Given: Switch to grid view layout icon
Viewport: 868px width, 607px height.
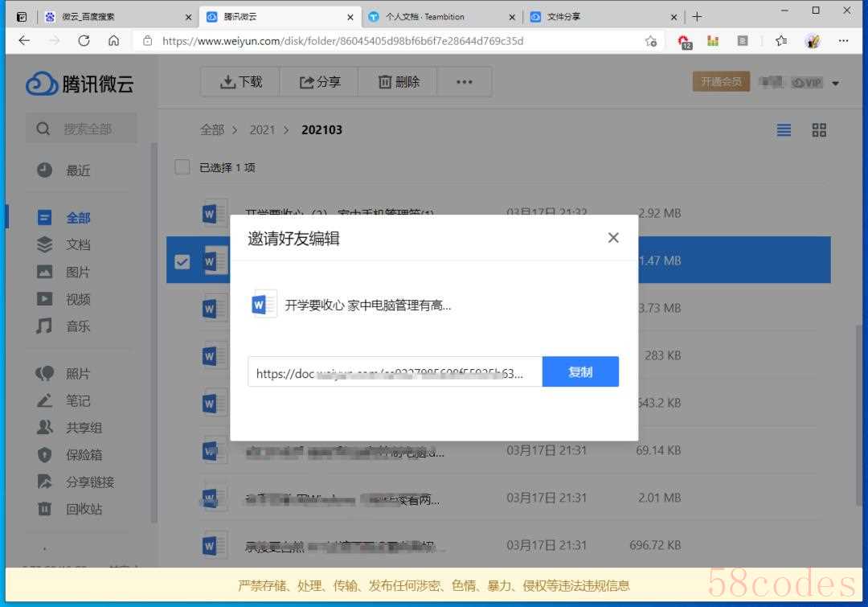Looking at the screenshot, I should 819,130.
